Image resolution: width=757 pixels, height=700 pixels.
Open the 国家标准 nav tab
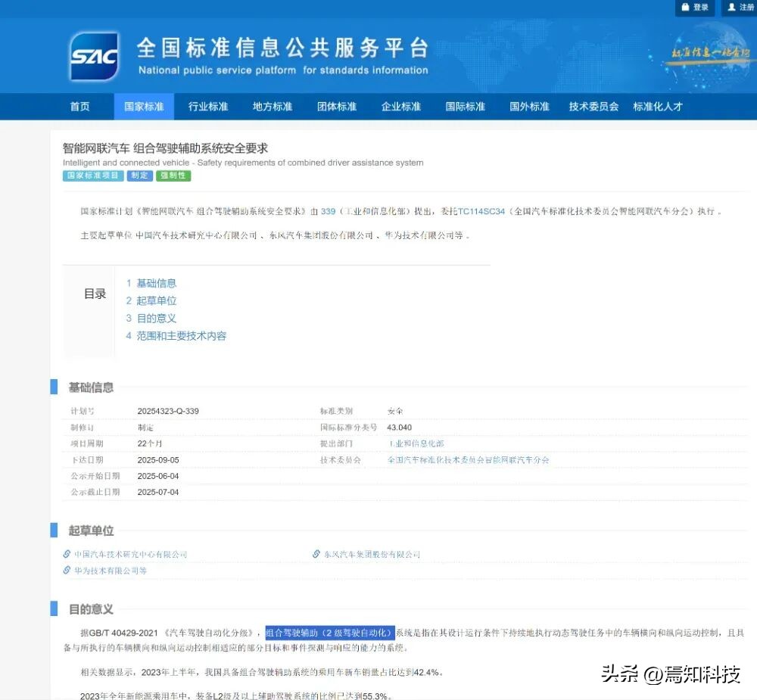[144, 106]
